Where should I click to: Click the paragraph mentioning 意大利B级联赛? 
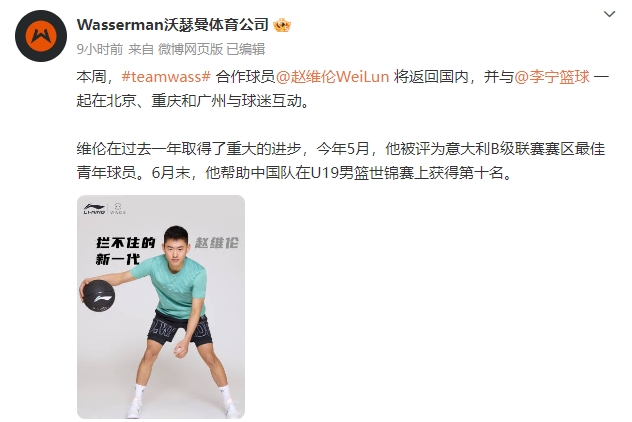[x=341, y=161]
